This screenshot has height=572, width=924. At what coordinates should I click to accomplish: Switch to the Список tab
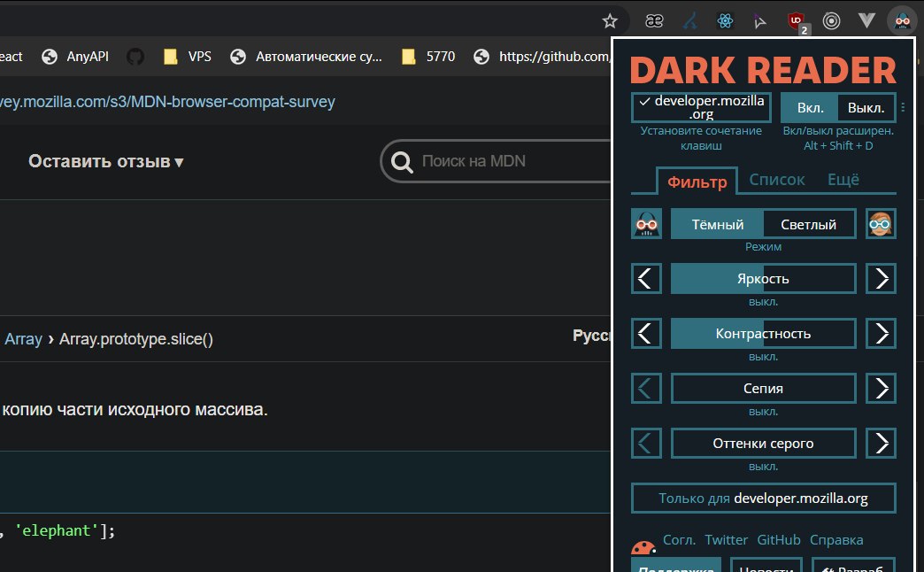pyautogui.click(x=777, y=179)
